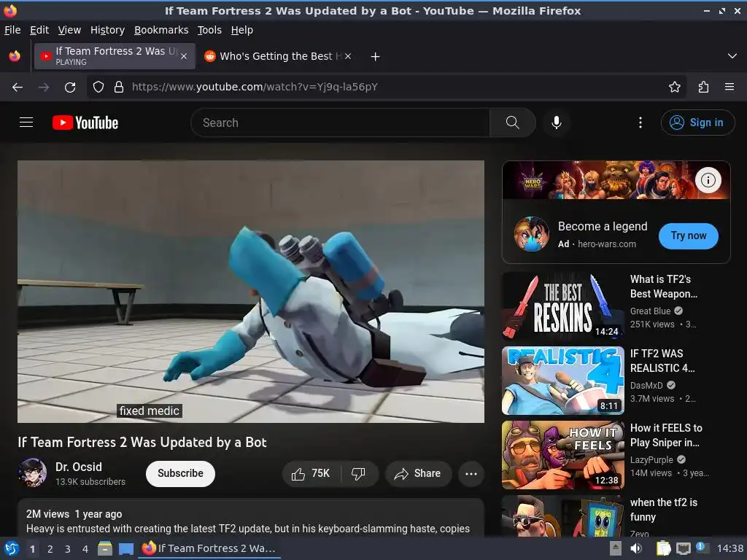Open the YouTube hamburger guide menu

point(26,122)
